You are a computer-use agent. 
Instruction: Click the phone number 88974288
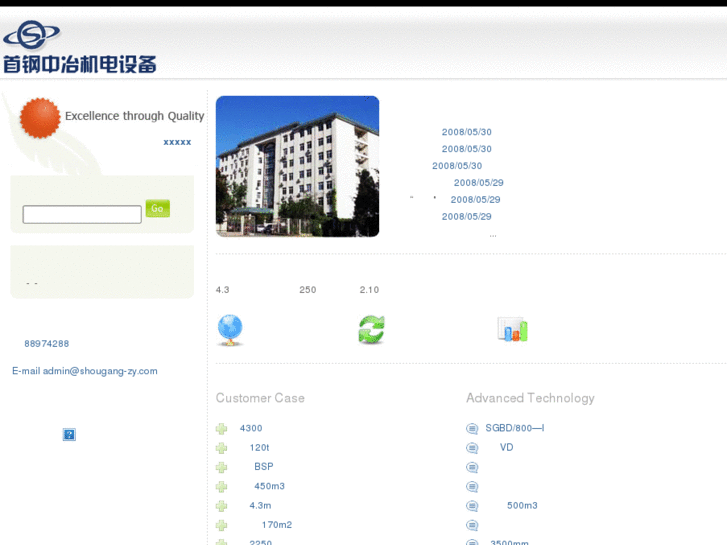[47, 344]
